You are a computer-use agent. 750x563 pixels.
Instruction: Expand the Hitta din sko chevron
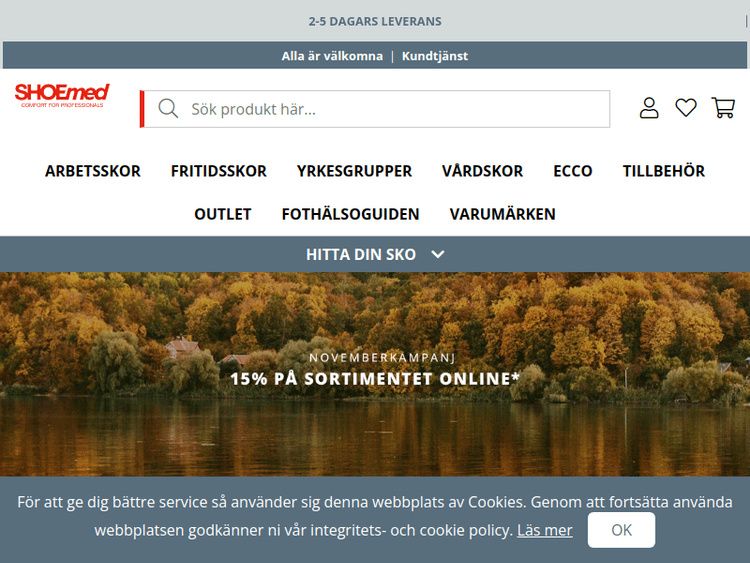(437, 254)
